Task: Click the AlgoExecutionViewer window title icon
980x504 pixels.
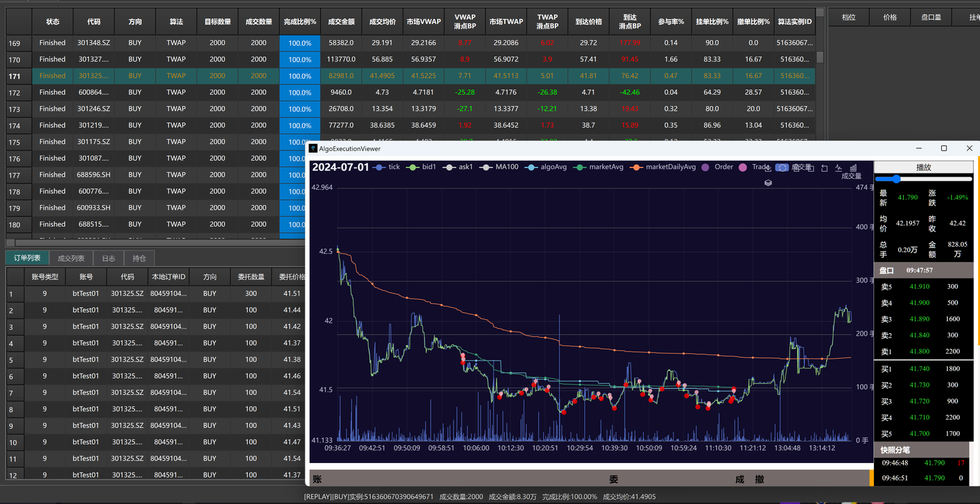Action: coord(313,148)
